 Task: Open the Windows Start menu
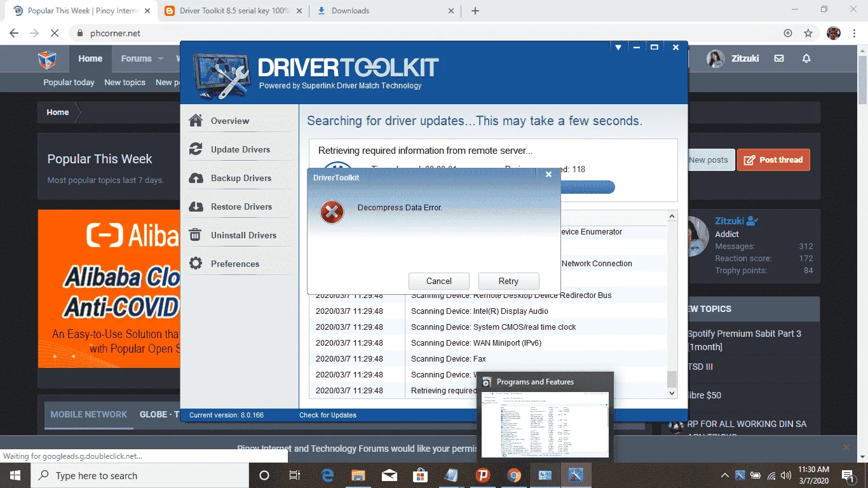click(x=15, y=475)
